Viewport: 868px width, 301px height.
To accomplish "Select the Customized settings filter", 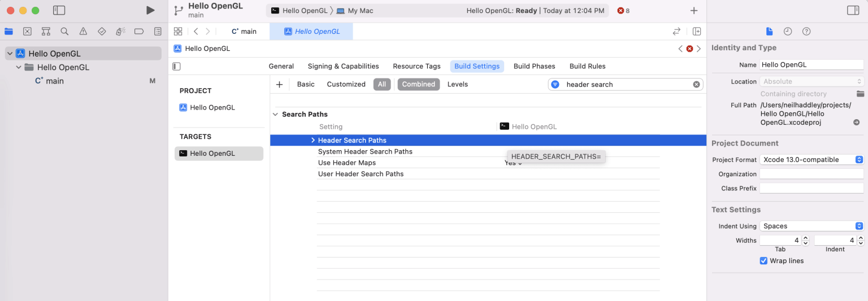I will click(x=346, y=84).
